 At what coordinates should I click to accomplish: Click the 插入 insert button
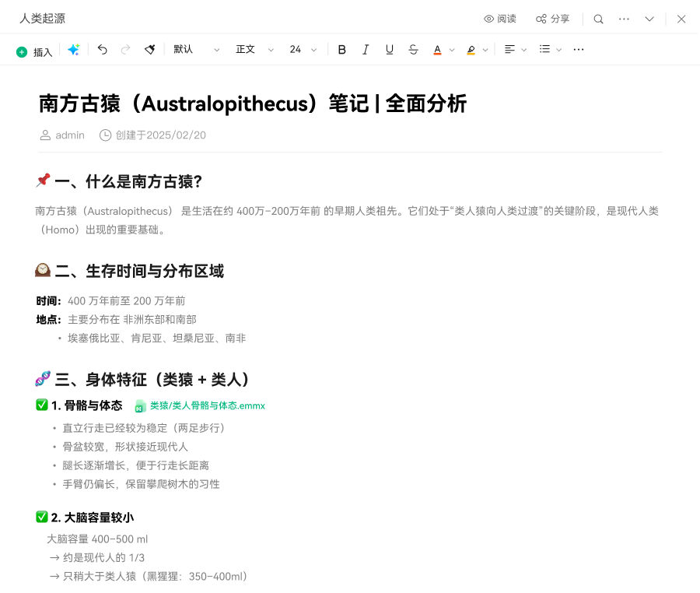[34, 52]
